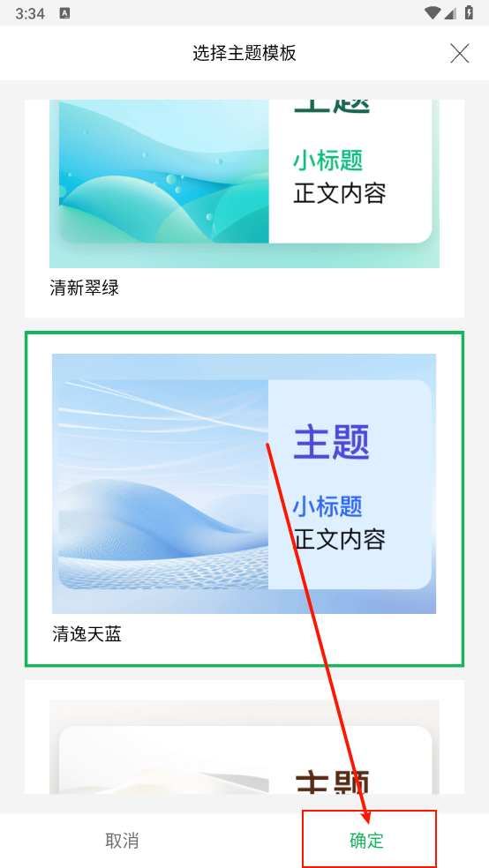Click the blue 主题 heading preview

(331, 442)
